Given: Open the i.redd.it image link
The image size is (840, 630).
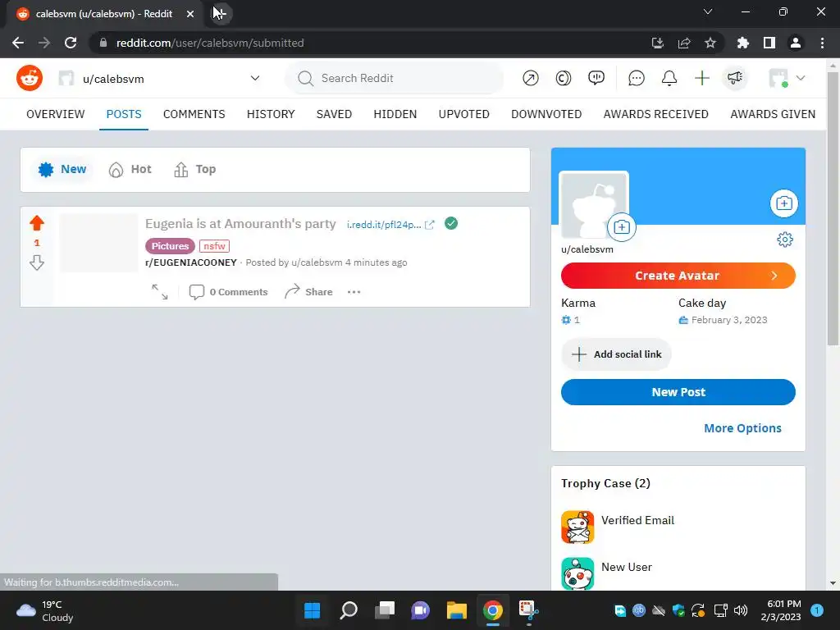Looking at the screenshot, I should tap(390, 225).
